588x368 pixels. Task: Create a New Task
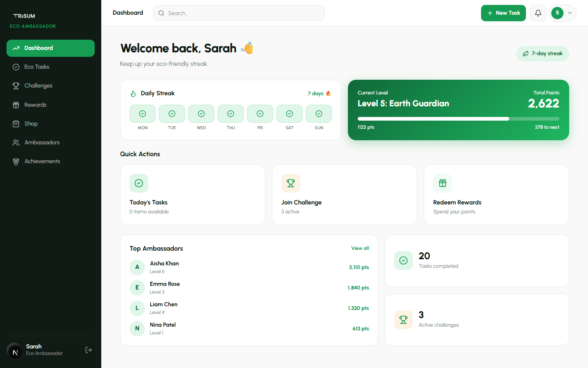(503, 13)
